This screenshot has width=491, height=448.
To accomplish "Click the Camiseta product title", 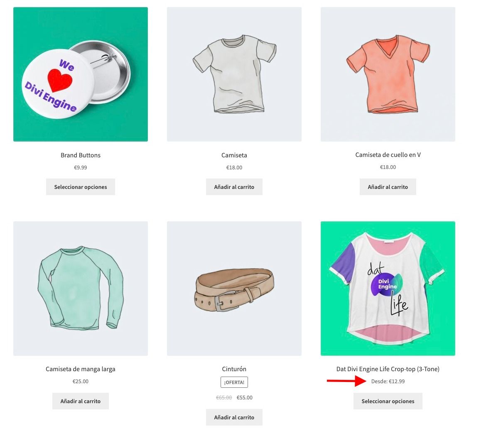I will click(234, 155).
